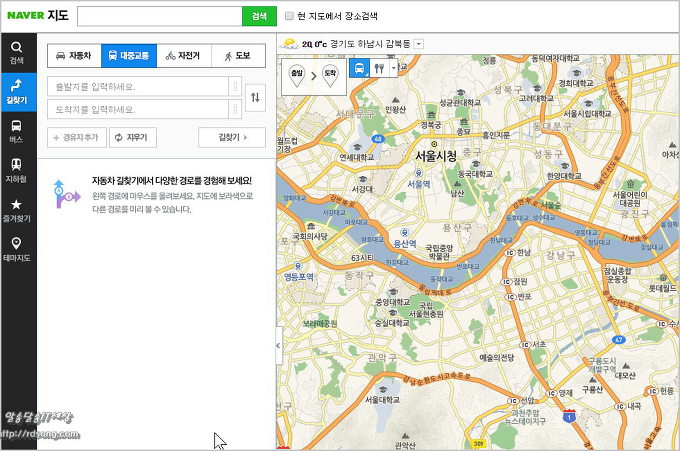Image resolution: width=680 pixels, height=451 pixels.
Task: Click the 도착 arrival pin on map
Action: [x=329, y=74]
